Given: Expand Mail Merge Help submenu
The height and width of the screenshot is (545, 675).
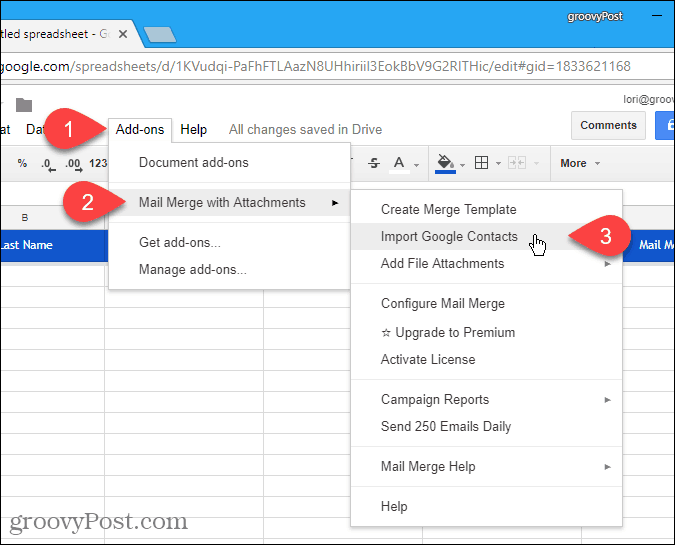Looking at the screenshot, I should 486,467.
